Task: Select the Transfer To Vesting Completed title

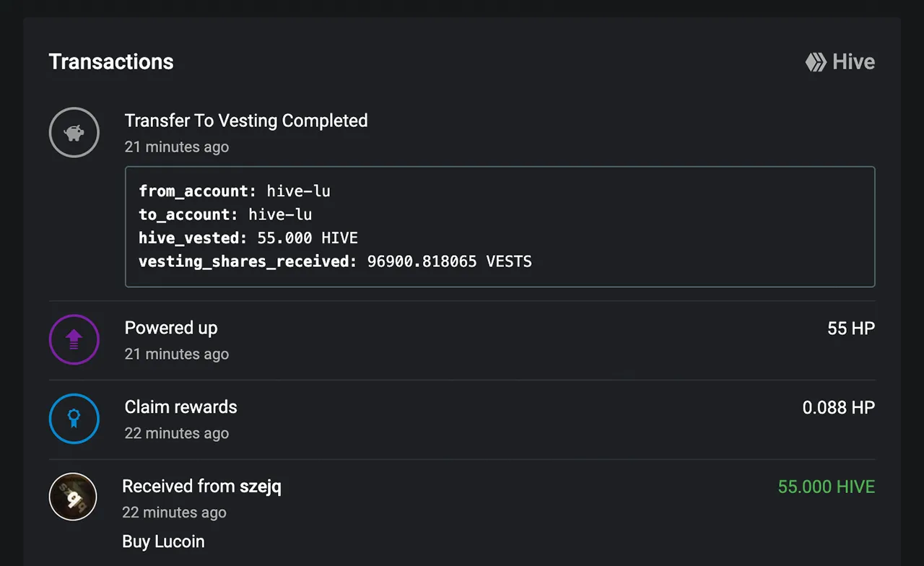Action: click(246, 121)
